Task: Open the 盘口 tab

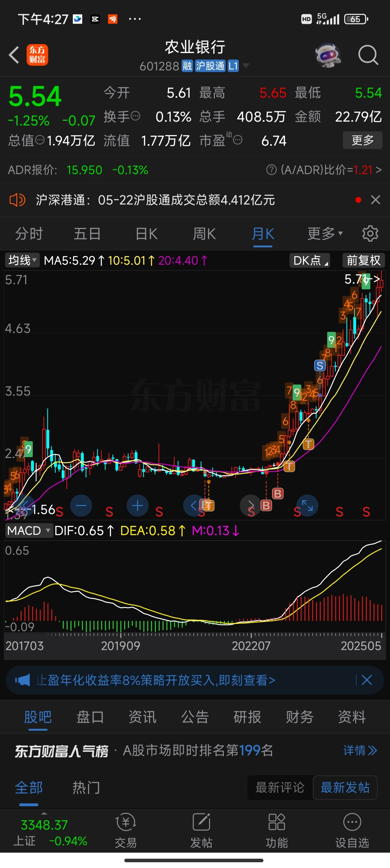Action: click(90, 717)
